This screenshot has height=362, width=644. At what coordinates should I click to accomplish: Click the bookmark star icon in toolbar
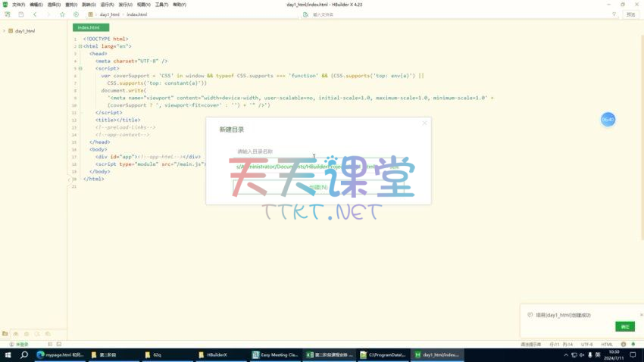coord(62,14)
